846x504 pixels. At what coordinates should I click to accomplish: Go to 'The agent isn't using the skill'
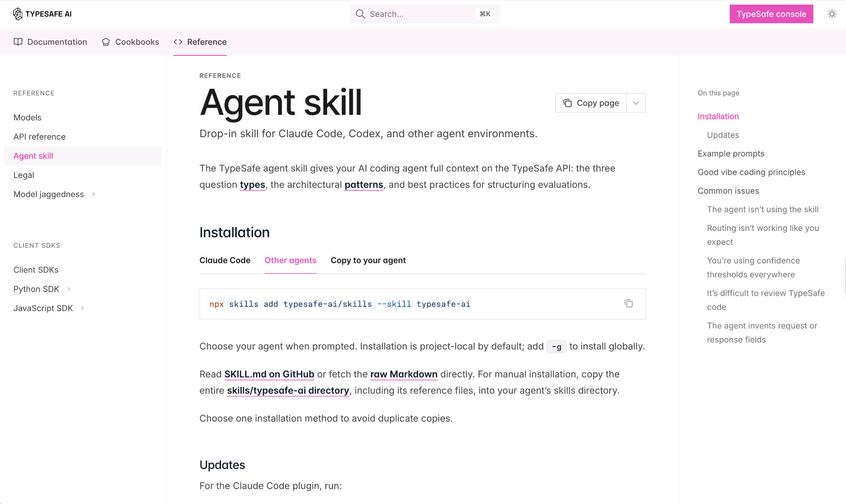(763, 209)
